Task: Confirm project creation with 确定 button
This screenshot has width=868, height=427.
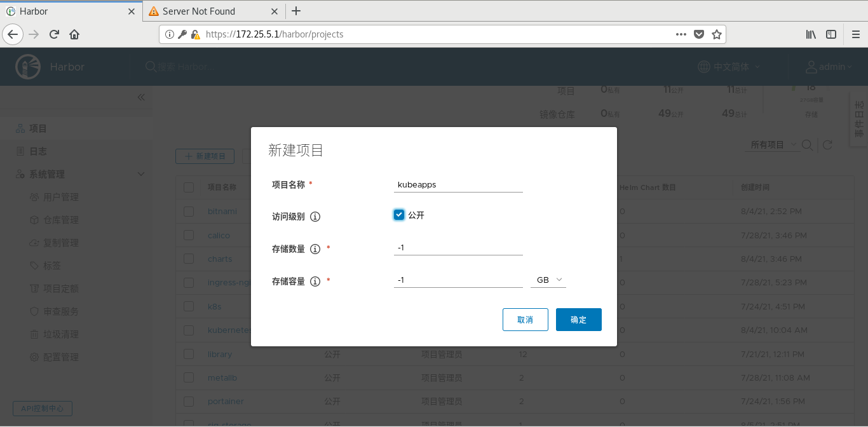Action: [x=578, y=320]
